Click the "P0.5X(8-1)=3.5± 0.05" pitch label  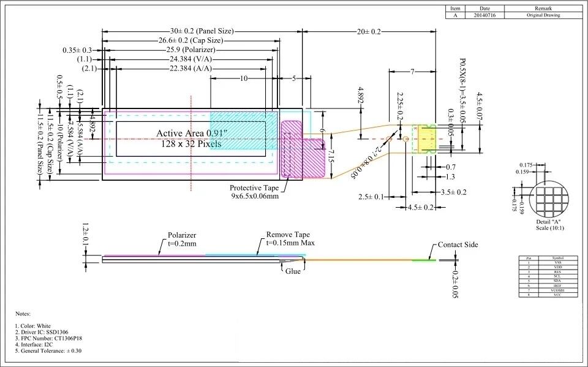click(x=462, y=91)
